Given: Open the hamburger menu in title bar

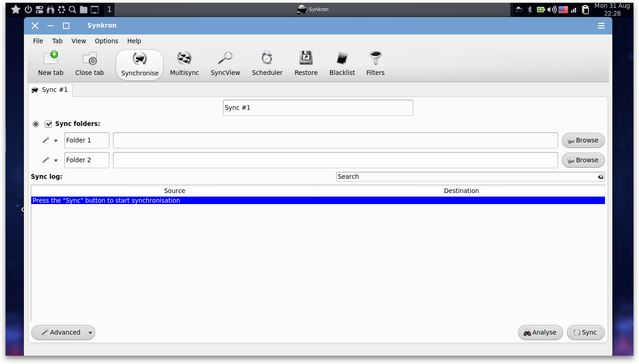Looking at the screenshot, I should (x=601, y=26).
